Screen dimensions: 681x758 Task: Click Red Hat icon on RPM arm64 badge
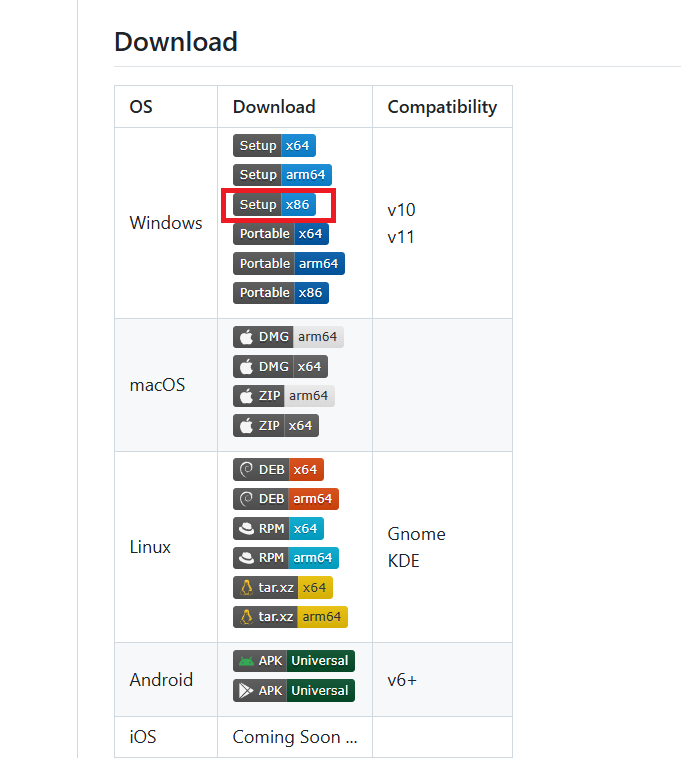pyautogui.click(x=246, y=558)
